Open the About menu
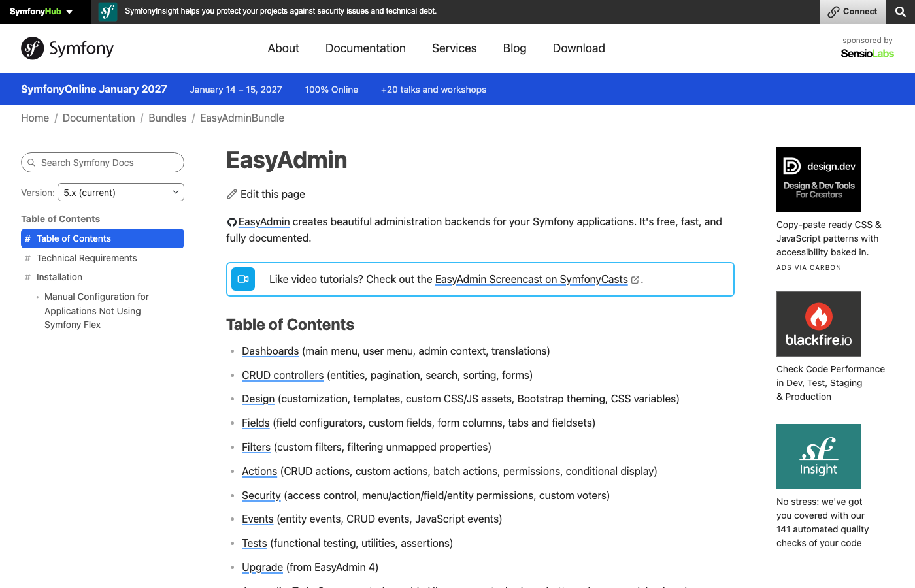 pyautogui.click(x=283, y=48)
